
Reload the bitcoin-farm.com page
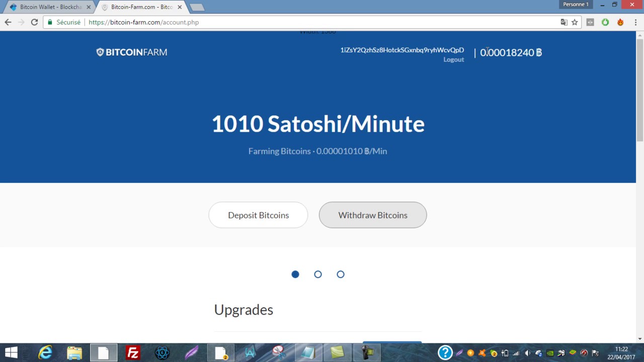[34, 22]
